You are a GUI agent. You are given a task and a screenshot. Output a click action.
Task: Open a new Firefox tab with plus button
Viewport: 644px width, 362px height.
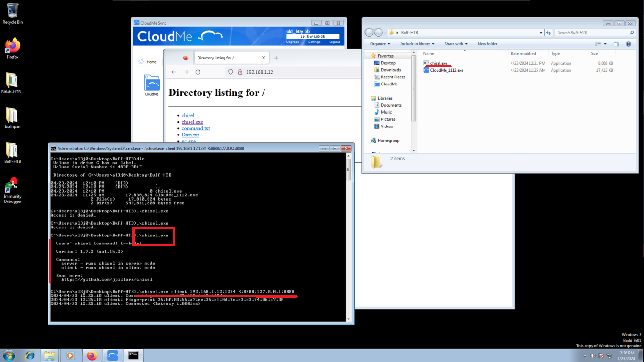pos(276,58)
